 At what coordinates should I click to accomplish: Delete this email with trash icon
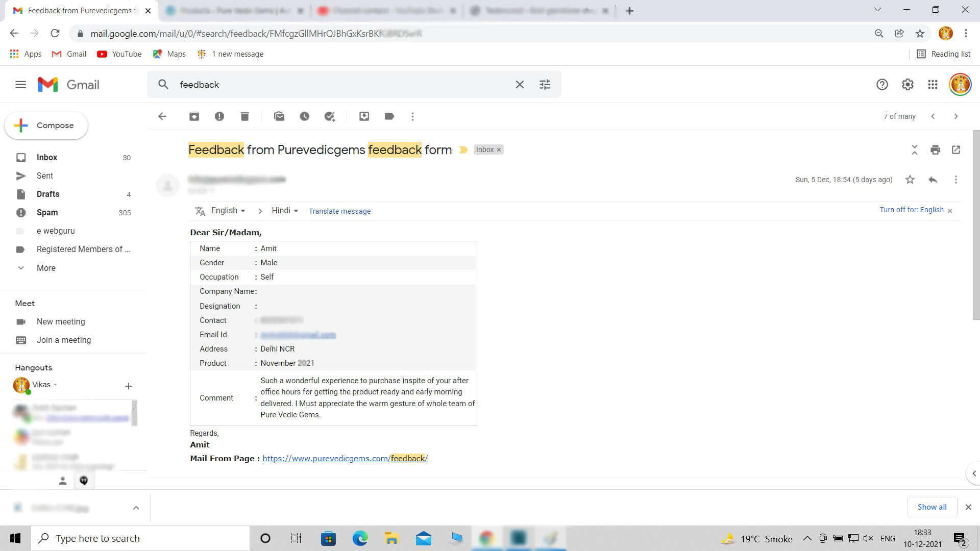click(x=245, y=116)
